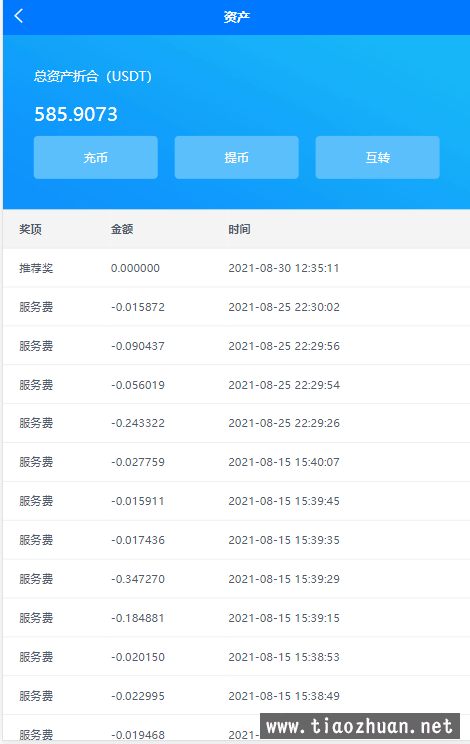This screenshot has height=744, width=470.
Task: Click the amount -0.090437
Action: [138, 346]
